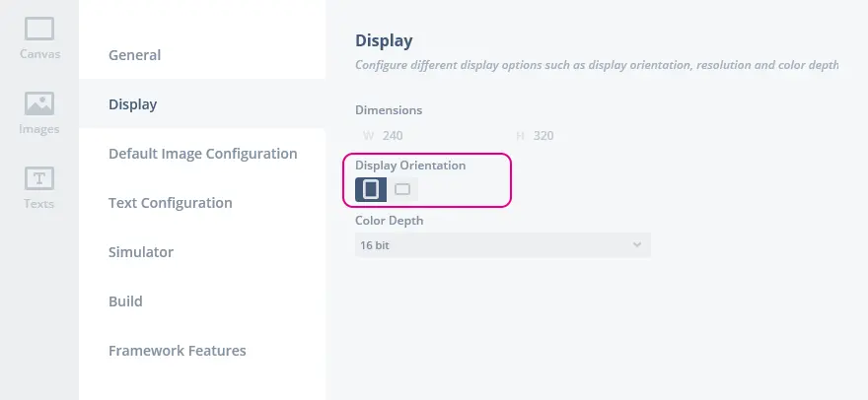Switch to landscape display orientation
The height and width of the screenshot is (400, 868).
coord(402,189)
